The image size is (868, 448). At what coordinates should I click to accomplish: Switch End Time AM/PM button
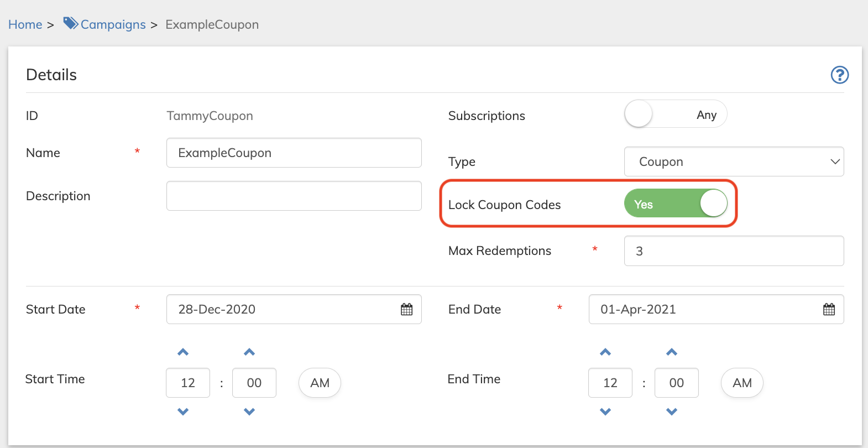pyautogui.click(x=742, y=383)
